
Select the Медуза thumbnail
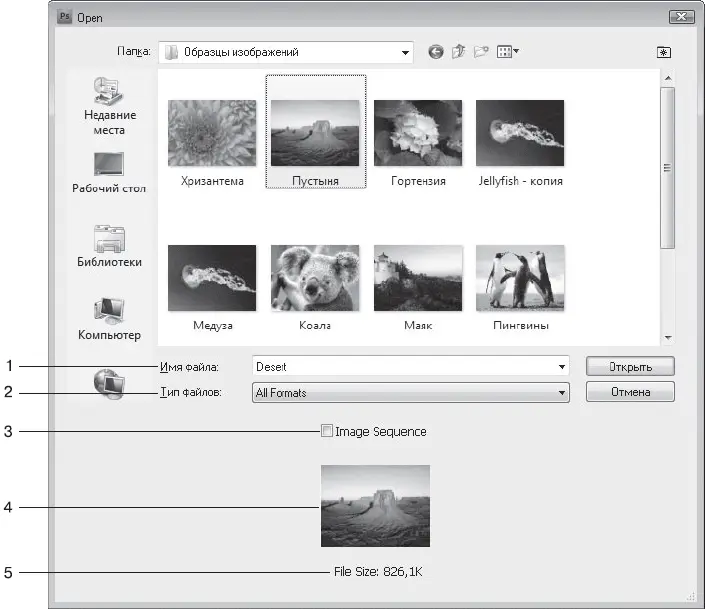tap(212, 278)
